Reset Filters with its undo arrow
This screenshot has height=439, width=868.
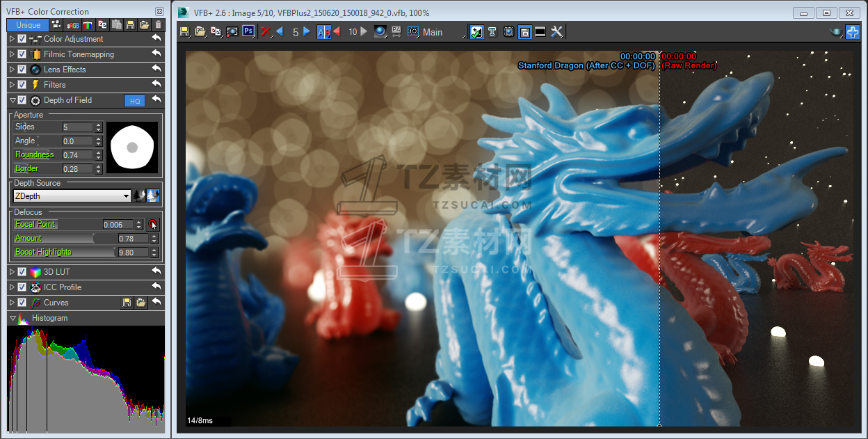156,84
